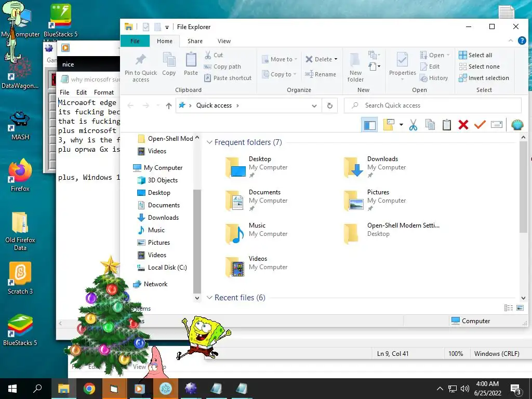
Task: Collapse the Frequent folders section
Action: click(x=209, y=142)
